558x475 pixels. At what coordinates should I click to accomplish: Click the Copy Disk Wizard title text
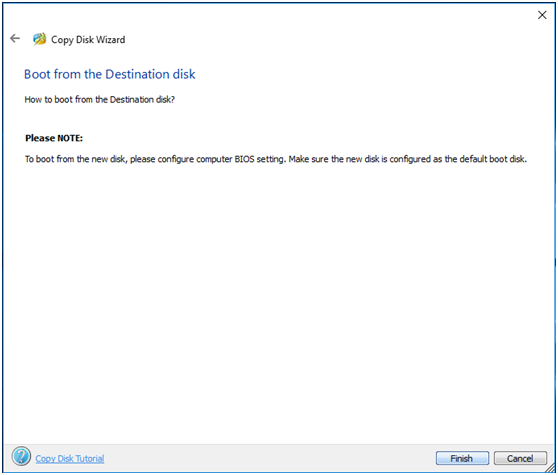click(88, 39)
